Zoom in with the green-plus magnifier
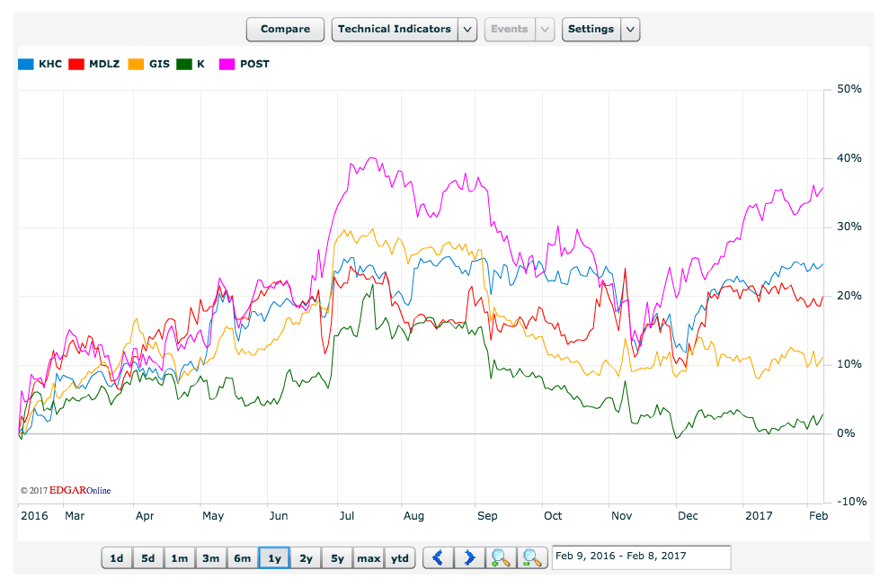Viewport: 889px width, 588px height. [x=501, y=558]
